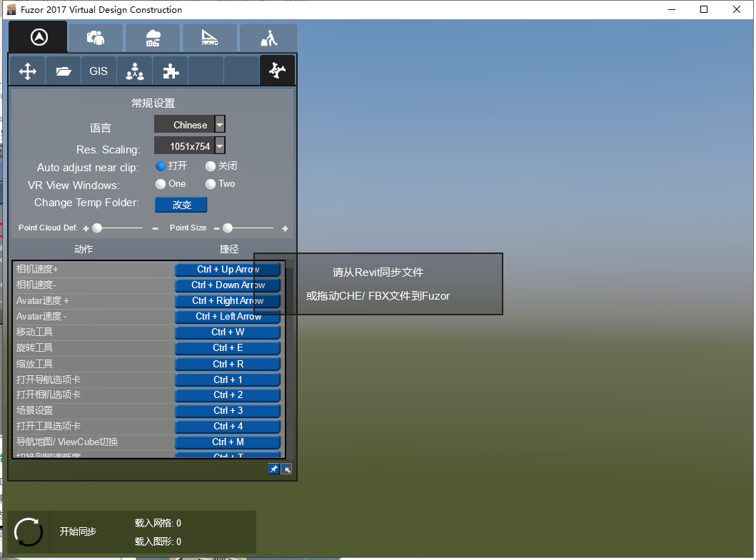Click the Ctrl + 1 shortcut button

[x=228, y=380]
